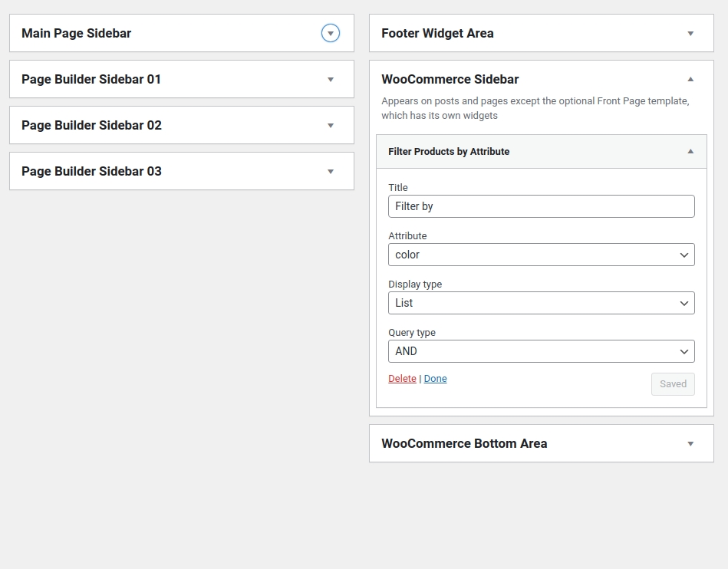The width and height of the screenshot is (728, 569).
Task: Click the arrow icon on Page Builder Sidebar 03
Action: [331, 172]
